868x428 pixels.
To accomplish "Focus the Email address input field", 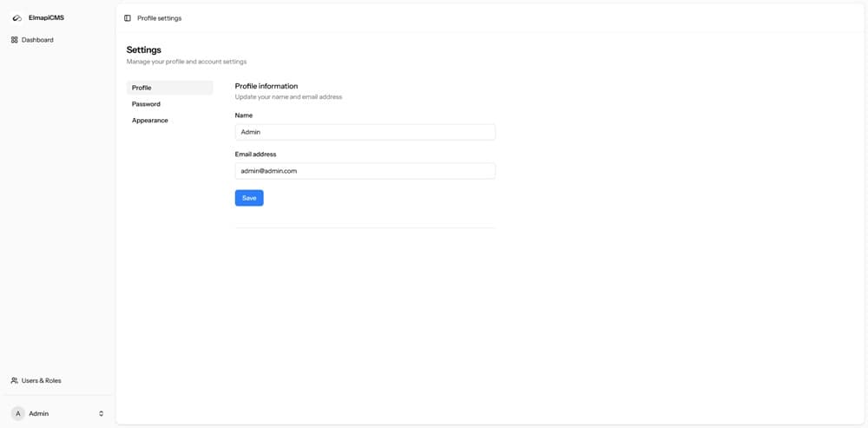I will [365, 171].
